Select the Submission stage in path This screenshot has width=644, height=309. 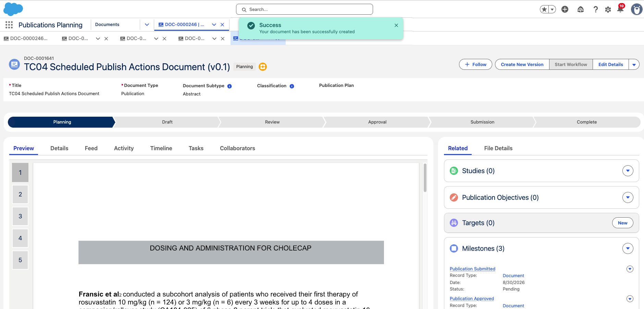coord(482,122)
